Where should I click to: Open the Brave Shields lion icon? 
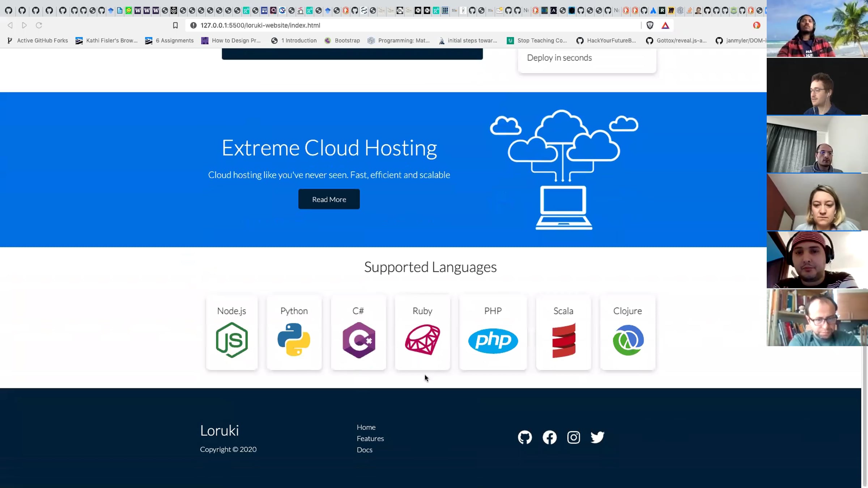[650, 25]
